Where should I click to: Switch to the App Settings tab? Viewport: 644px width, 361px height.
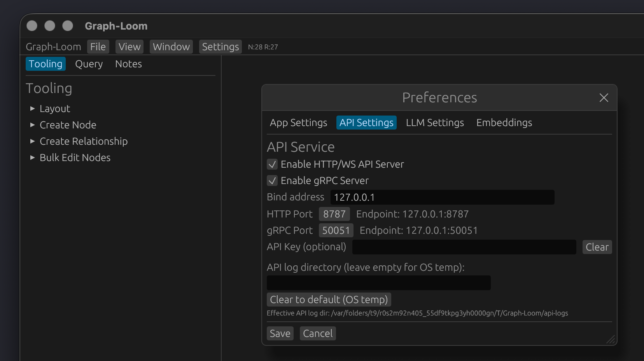[x=298, y=123]
